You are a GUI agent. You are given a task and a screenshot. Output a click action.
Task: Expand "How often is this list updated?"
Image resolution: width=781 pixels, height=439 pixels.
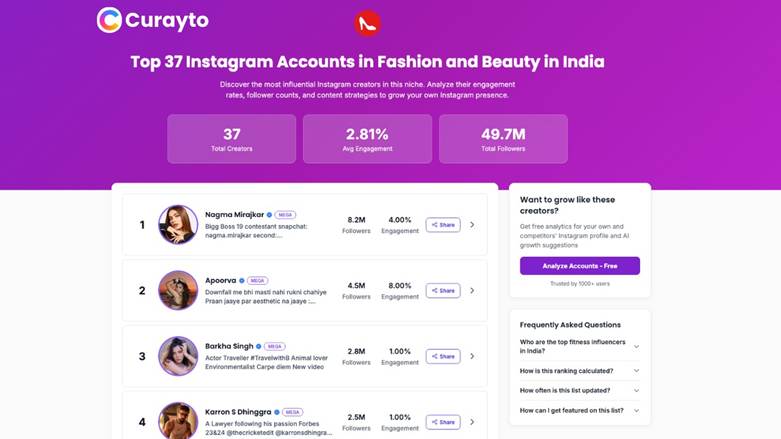[x=636, y=390]
